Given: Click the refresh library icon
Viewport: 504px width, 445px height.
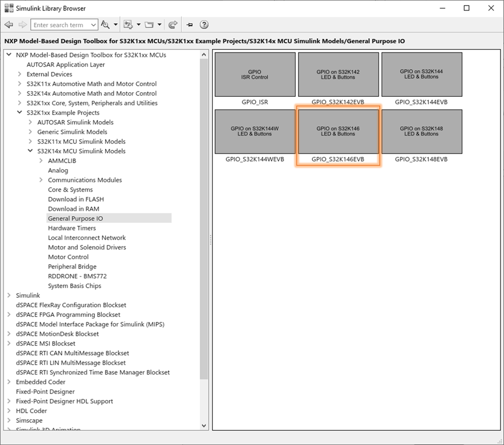Looking at the screenshot, I should 173,25.
